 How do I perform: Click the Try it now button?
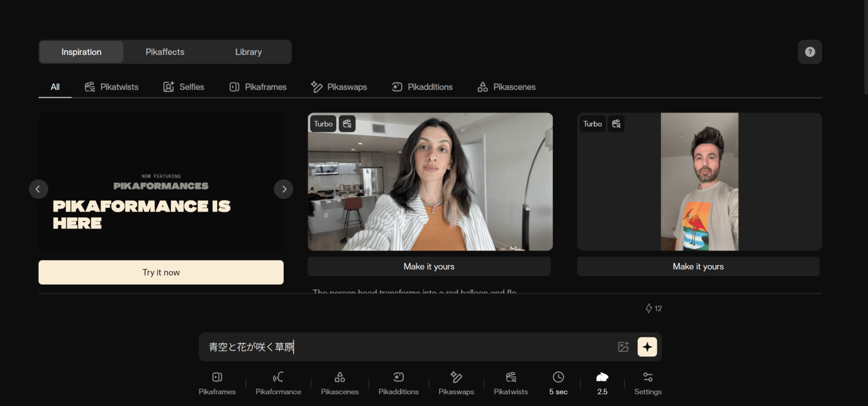click(161, 272)
